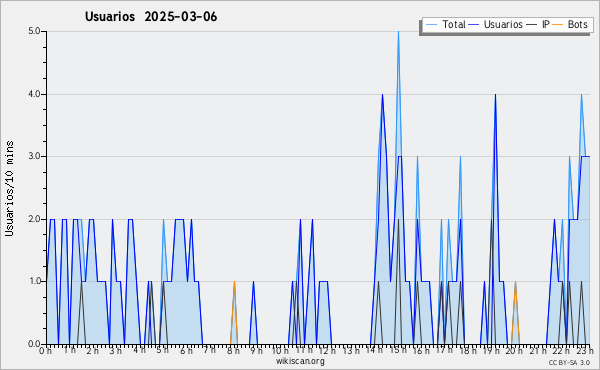Click the 5.0 Total peak near 15 h
The image size is (600, 370).
[x=398, y=32]
